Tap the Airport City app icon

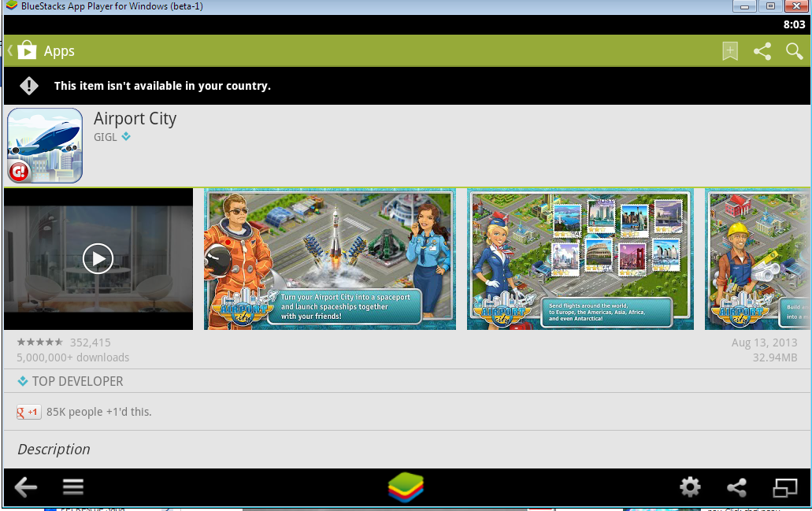tap(45, 146)
